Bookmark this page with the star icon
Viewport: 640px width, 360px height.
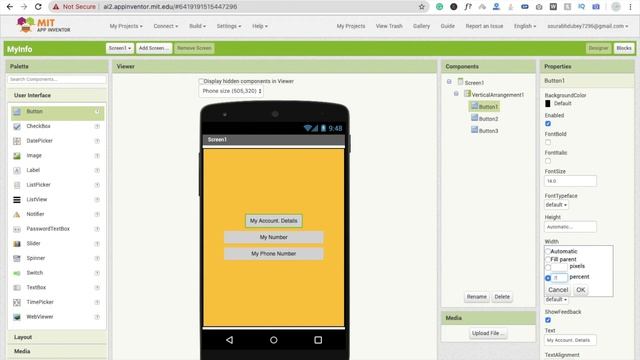coord(422,7)
